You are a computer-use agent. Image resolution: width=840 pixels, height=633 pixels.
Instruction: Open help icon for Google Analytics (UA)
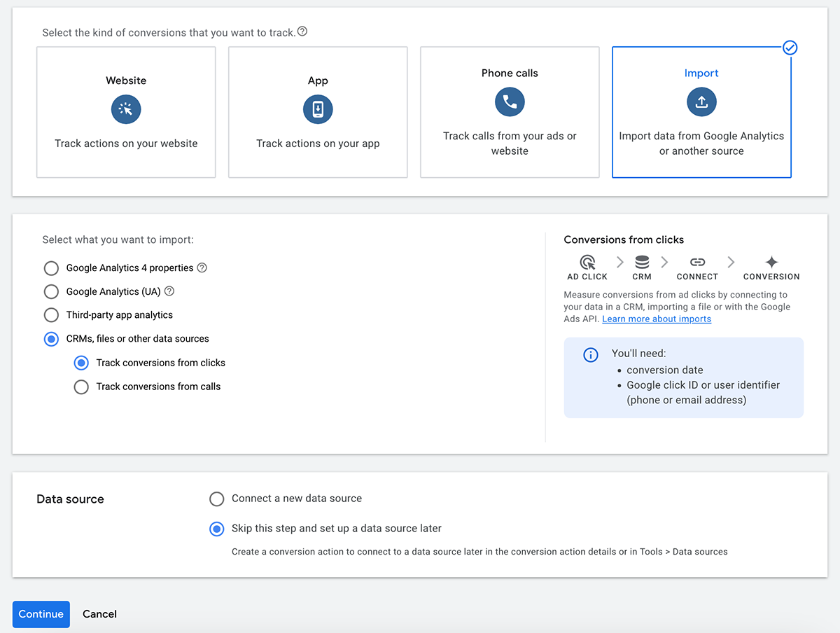(169, 291)
